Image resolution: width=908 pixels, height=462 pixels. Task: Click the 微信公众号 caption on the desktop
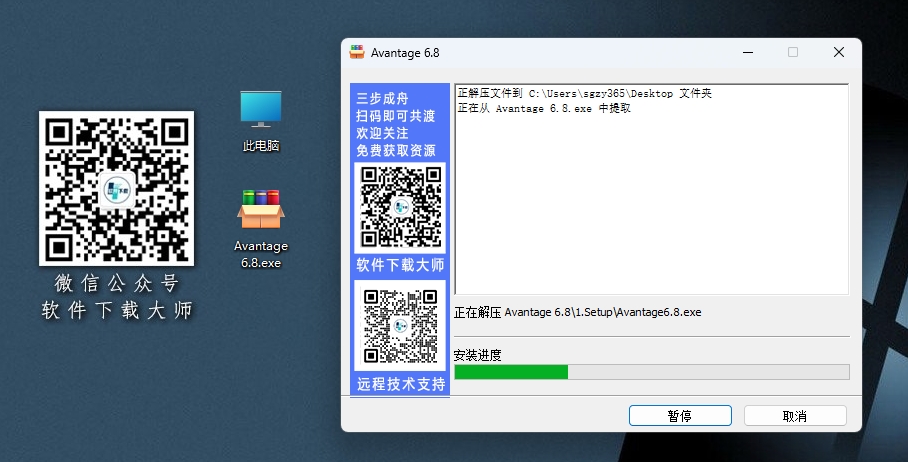tap(116, 284)
